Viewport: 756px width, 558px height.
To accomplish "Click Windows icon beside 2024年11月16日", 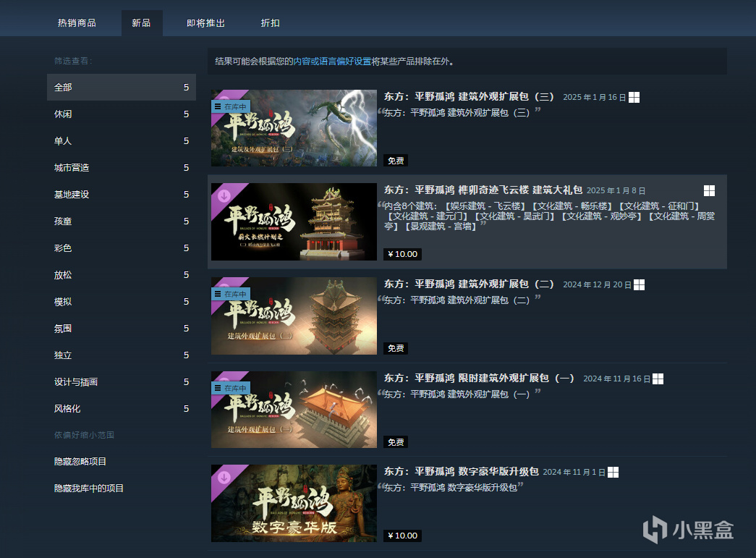I will click(x=658, y=379).
